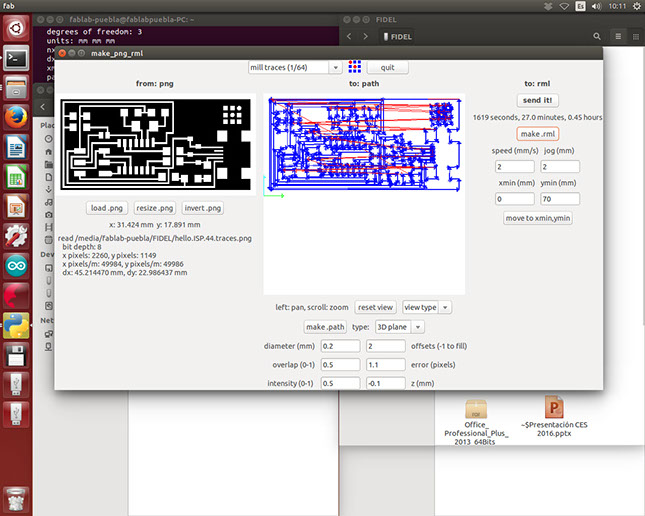Open the volume indicator in top panel
This screenshot has height=516, width=645.
coord(596,6)
